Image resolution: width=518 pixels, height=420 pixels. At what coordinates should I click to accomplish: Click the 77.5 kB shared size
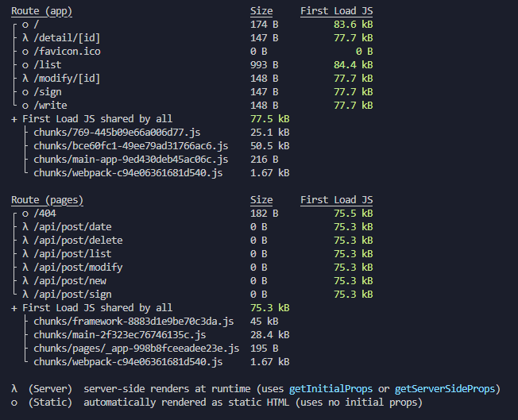270,119
